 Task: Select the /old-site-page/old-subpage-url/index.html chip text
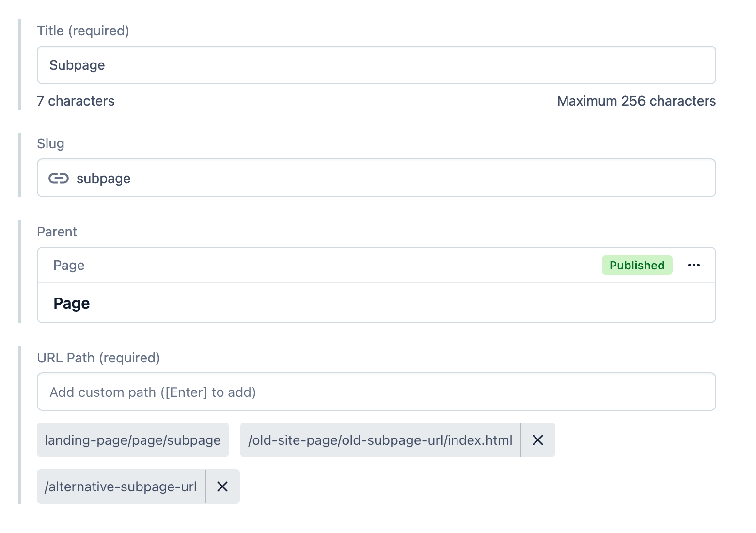[380, 440]
